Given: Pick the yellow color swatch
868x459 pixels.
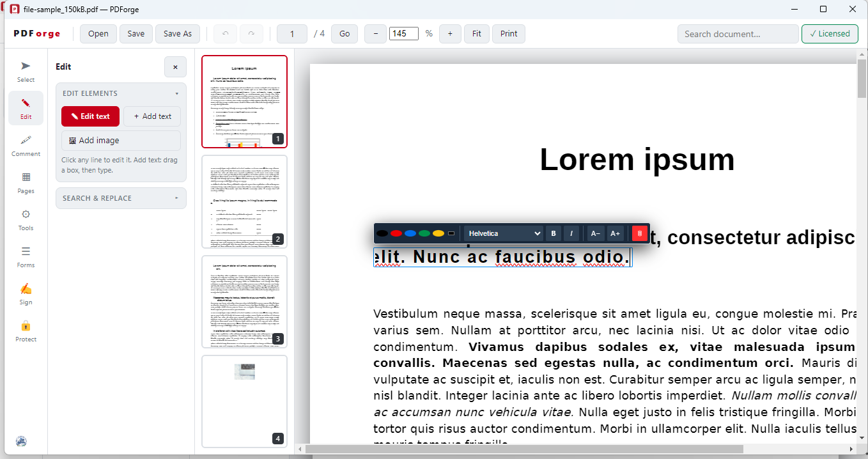Looking at the screenshot, I should (438, 233).
